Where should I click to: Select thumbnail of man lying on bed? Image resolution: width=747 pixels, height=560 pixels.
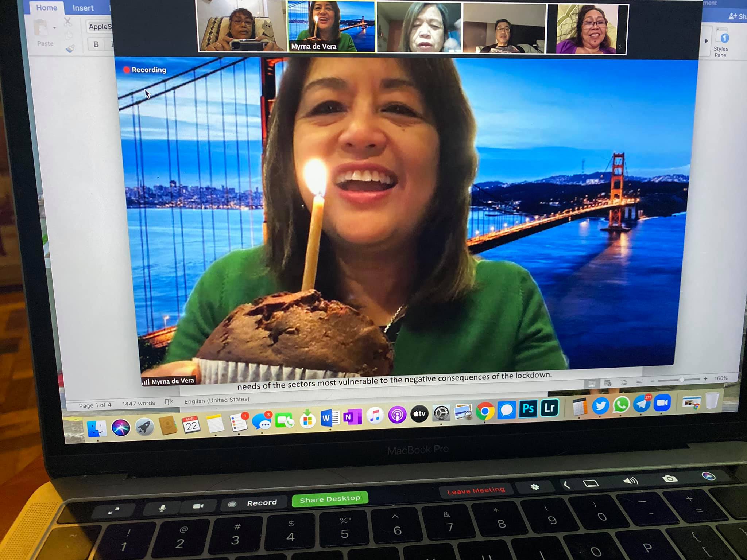coord(504,28)
